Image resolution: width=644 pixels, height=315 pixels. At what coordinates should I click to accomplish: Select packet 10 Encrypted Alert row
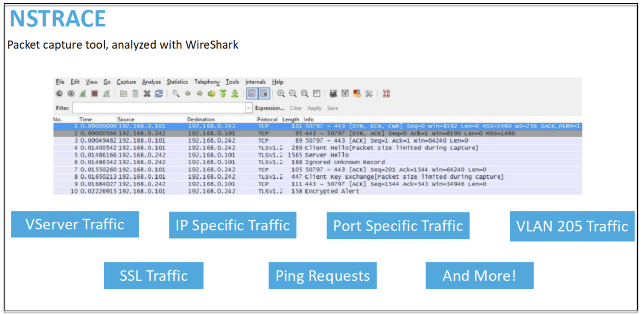(317, 191)
